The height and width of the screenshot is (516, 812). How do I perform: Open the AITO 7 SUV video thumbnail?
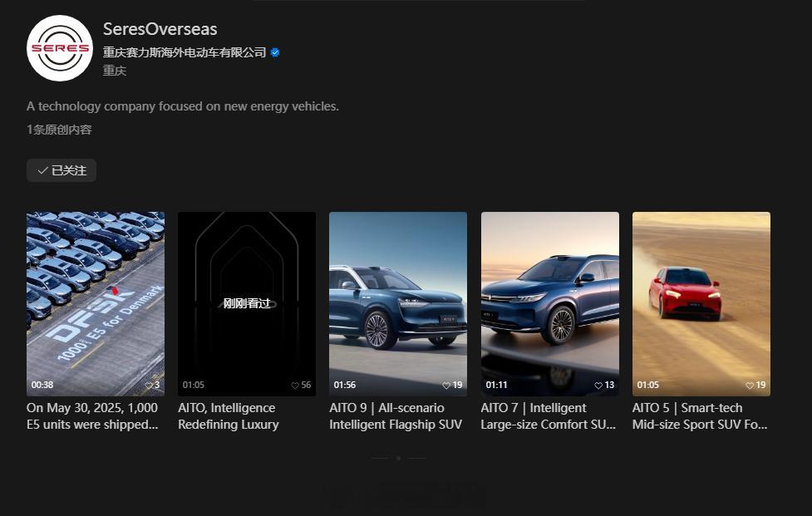[549, 304]
